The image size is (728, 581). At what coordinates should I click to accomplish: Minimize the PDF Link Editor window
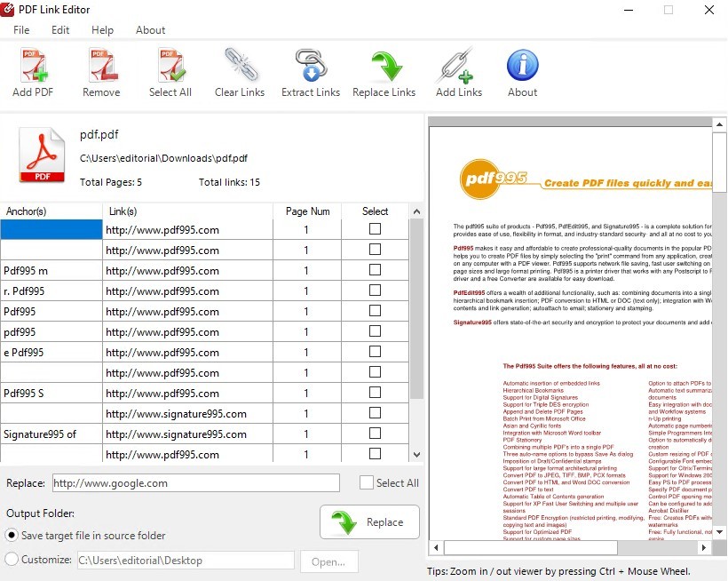coord(629,10)
